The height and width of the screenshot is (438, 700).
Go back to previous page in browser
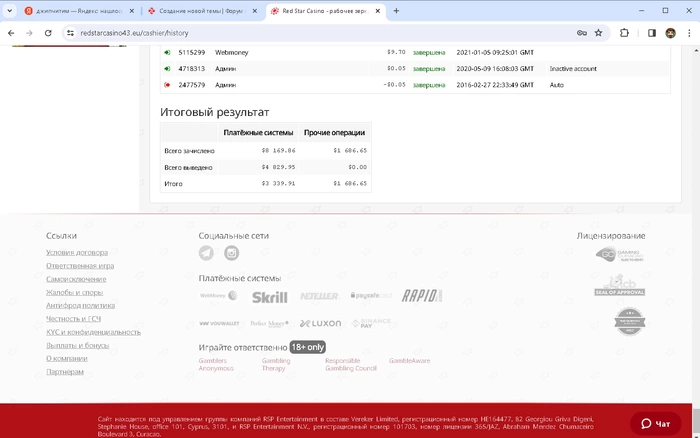[x=11, y=33]
